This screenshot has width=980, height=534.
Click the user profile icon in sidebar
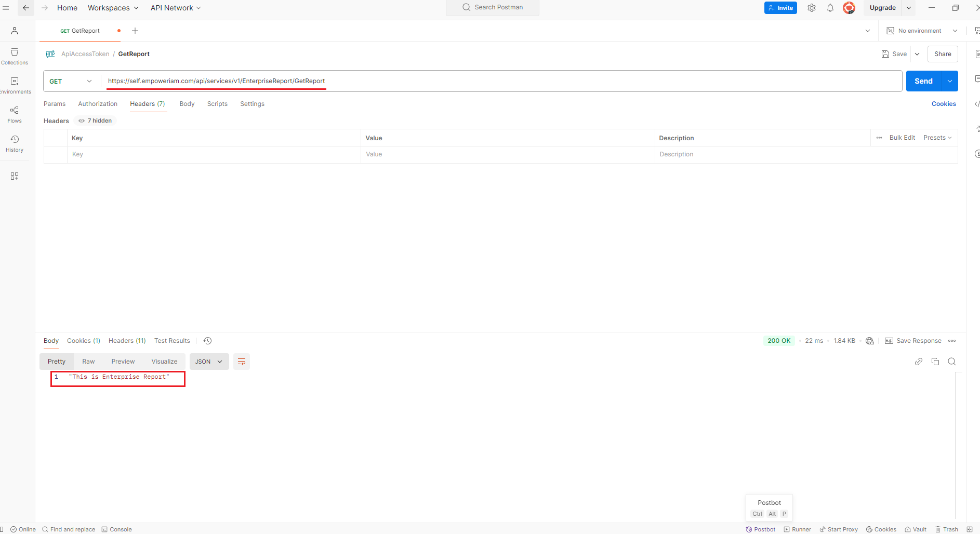click(15, 31)
